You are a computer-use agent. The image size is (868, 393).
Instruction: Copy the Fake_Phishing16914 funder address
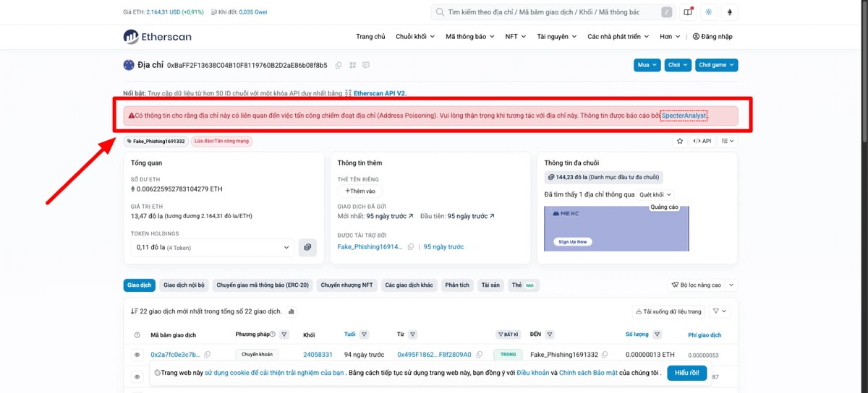coord(410,247)
